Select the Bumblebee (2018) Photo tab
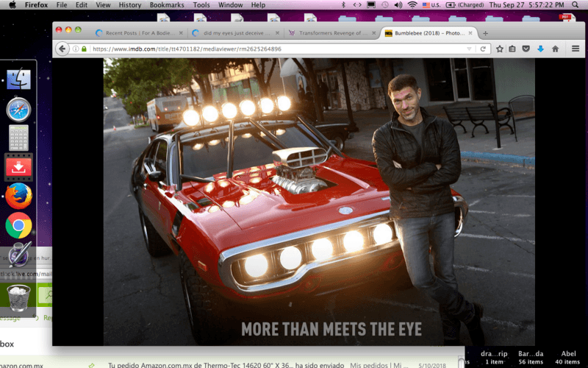588x368 pixels. (429, 33)
